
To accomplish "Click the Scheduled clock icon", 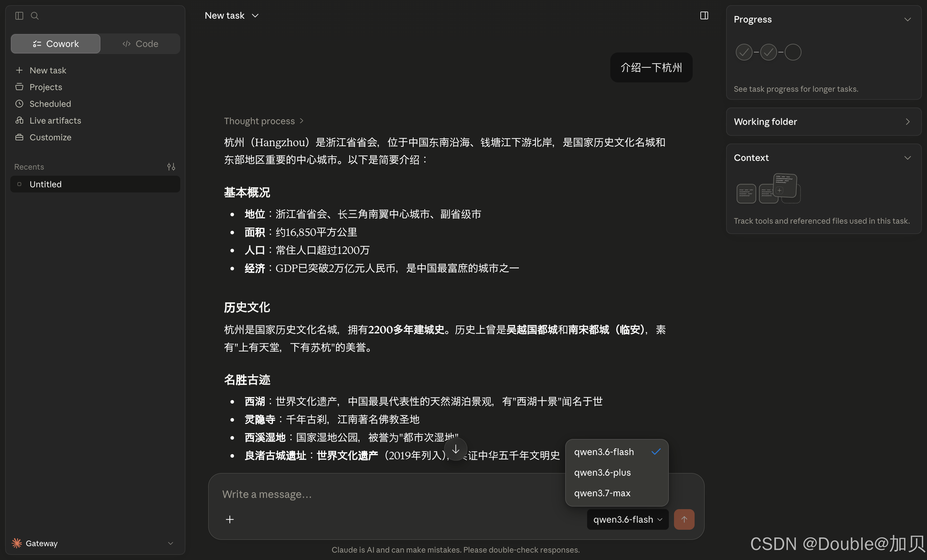I will click(x=19, y=104).
